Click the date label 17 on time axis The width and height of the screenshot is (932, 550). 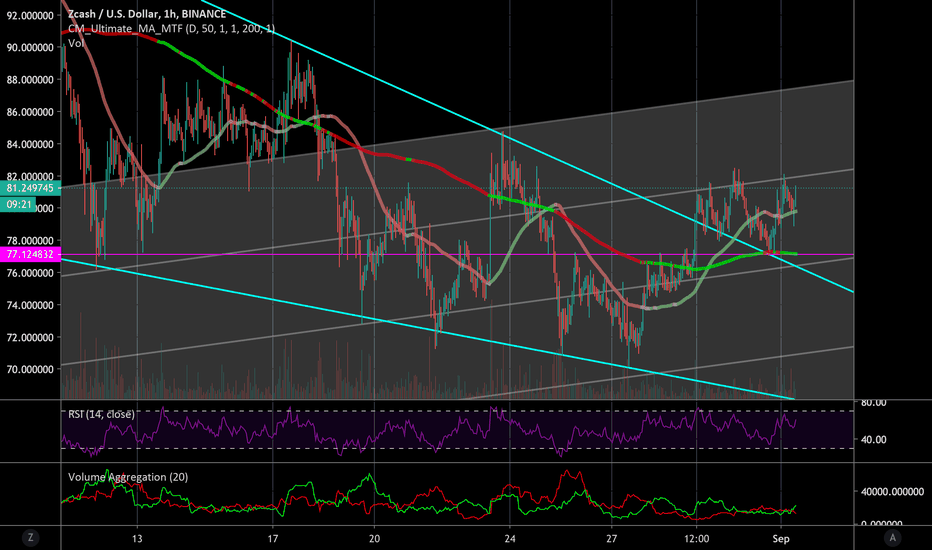click(x=272, y=539)
